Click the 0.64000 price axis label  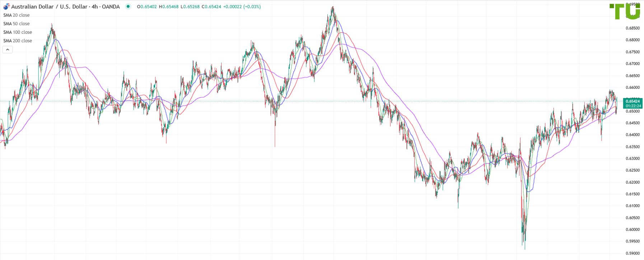tap(633, 135)
